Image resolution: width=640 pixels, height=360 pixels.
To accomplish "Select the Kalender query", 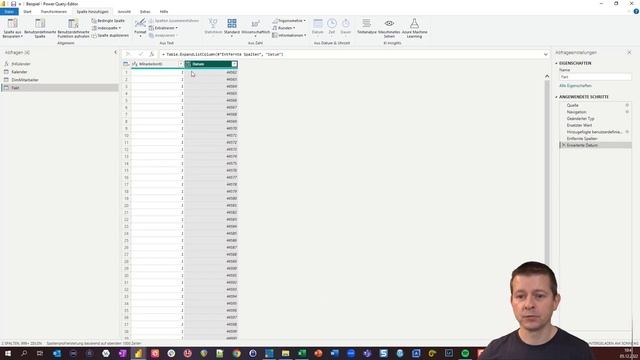I will point(19,72).
